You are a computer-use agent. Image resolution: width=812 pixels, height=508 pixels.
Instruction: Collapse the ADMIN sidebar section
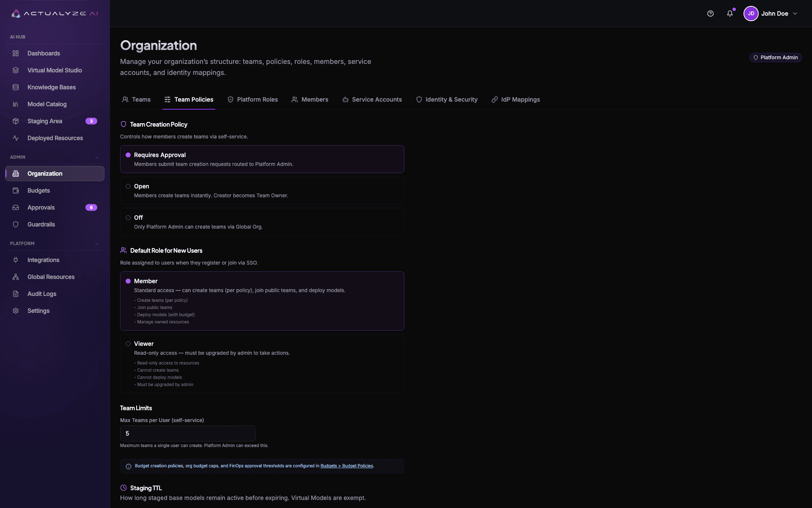(97, 157)
